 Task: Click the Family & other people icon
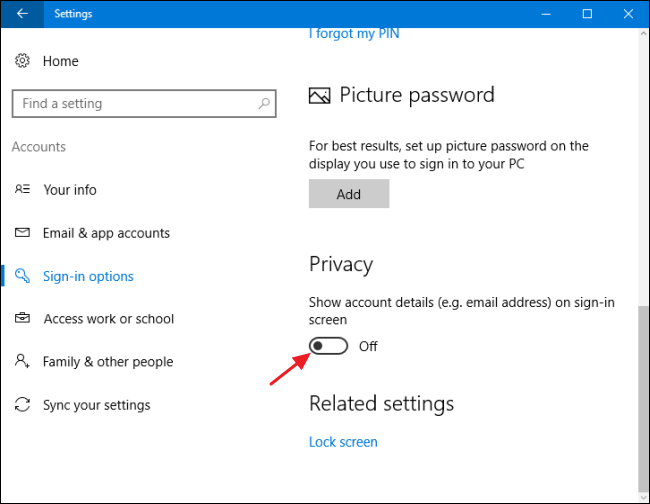(22, 362)
